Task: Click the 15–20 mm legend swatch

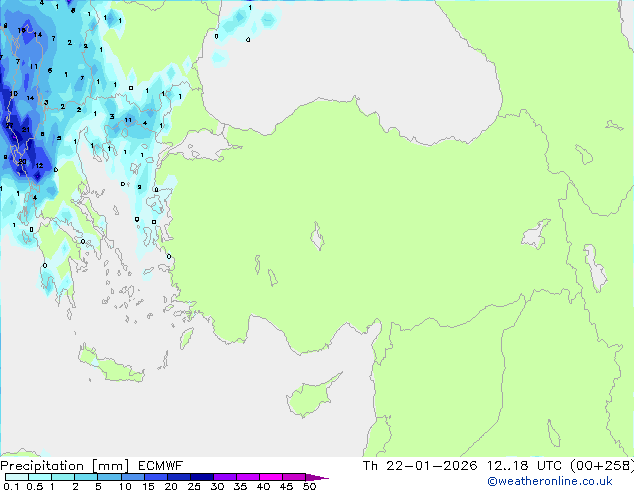Action: (155, 477)
